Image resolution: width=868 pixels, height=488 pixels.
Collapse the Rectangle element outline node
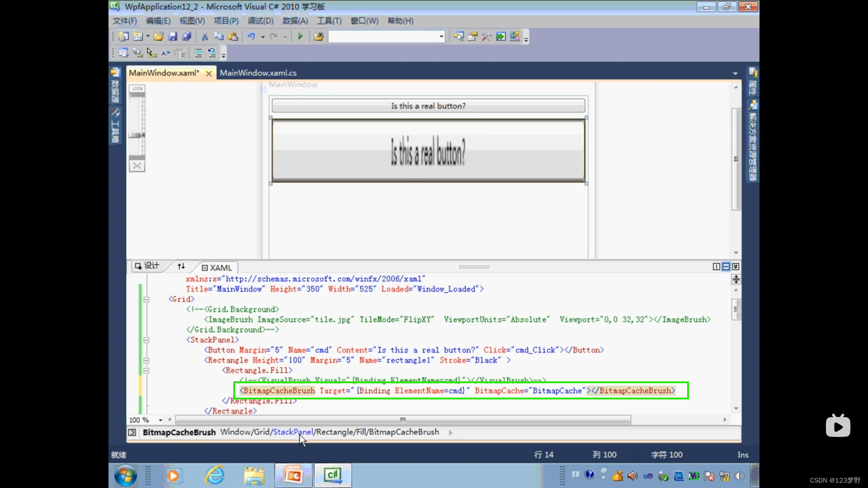pos(146,360)
